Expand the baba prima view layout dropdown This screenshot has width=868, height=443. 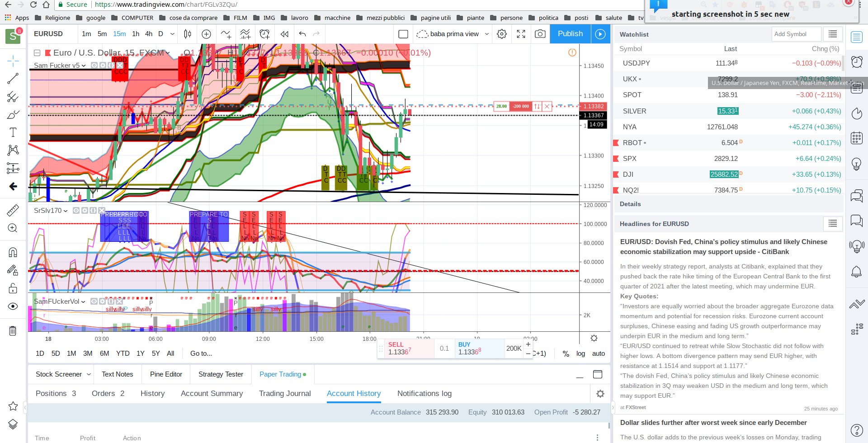pyautogui.click(x=487, y=34)
